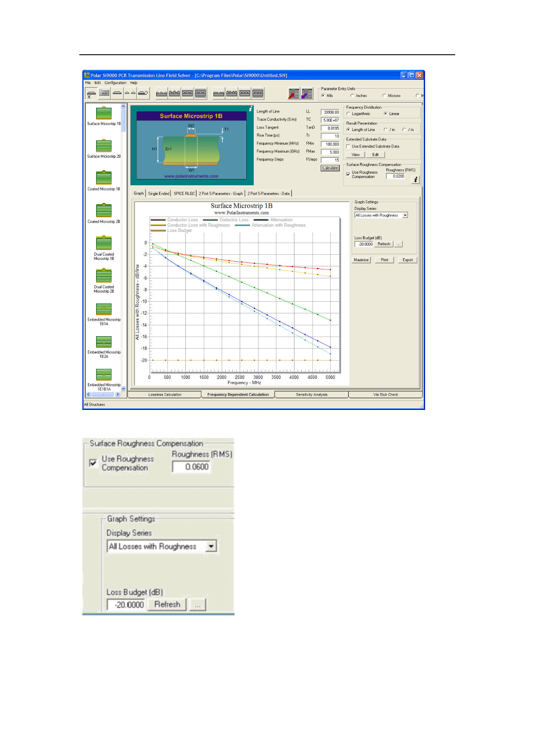Open the info icon beside the Roughness field
This screenshot has width=535, height=756.
click(415, 180)
